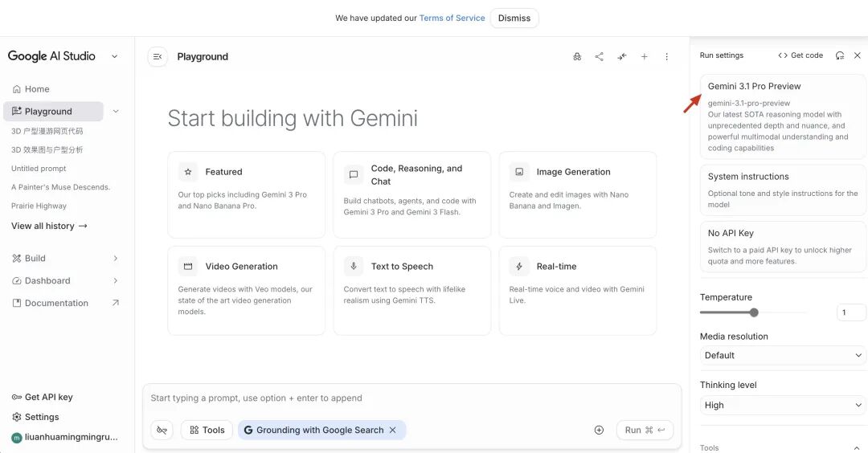Collapse the Tools section in Run settings
Screen dimensions: 868x453
click(x=857, y=448)
